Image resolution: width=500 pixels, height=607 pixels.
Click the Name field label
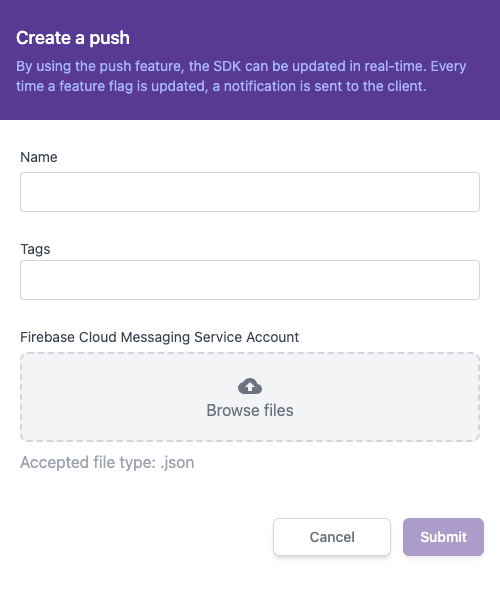pyautogui.click(x=39, y=157)
